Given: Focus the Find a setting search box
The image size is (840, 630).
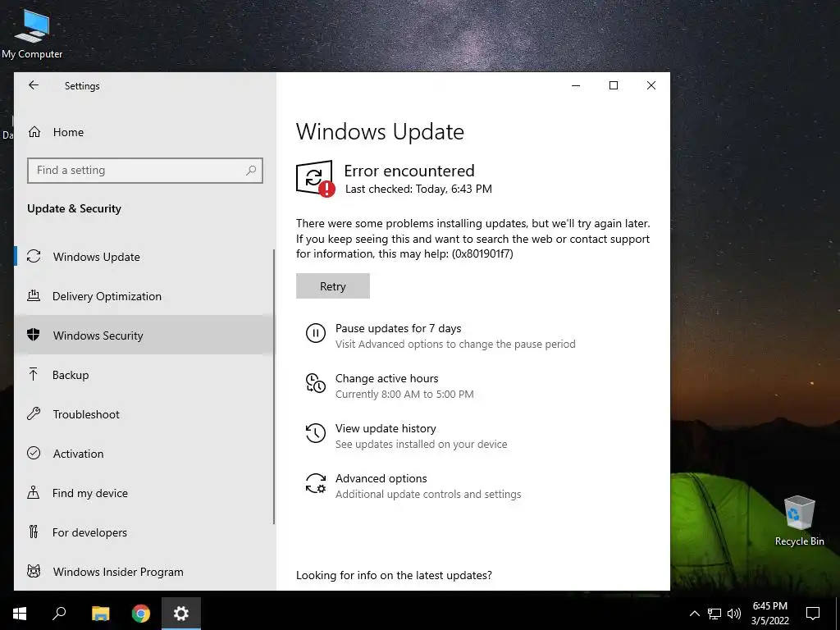Looking at the screenshot, I should pos(145,171).
